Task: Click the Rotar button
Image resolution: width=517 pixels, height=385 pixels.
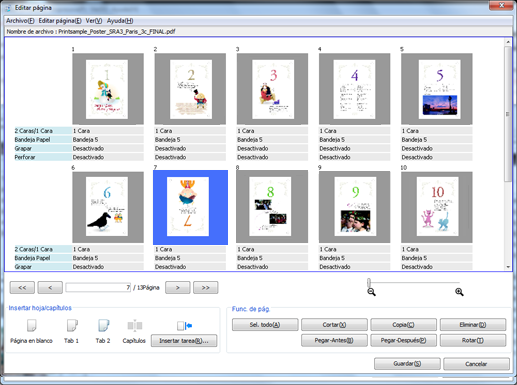Action: tap(473, 340)
